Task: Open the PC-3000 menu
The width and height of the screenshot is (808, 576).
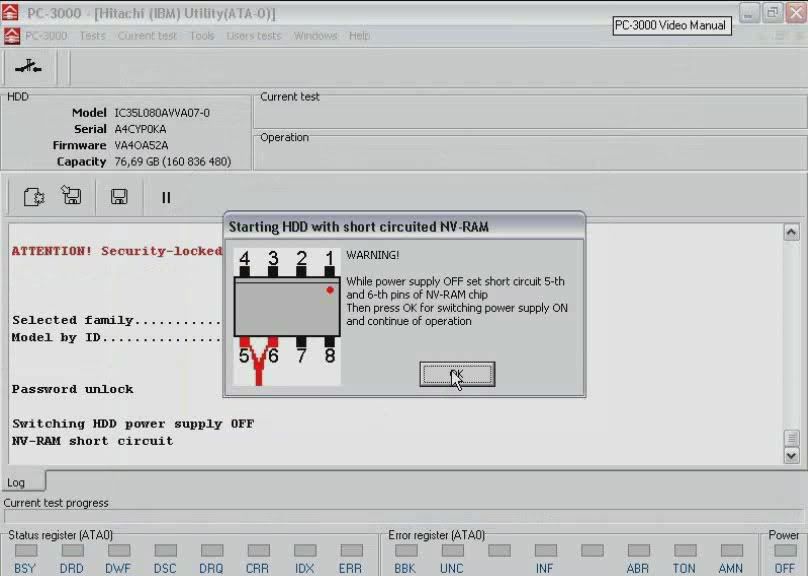Action: (46, 36)
